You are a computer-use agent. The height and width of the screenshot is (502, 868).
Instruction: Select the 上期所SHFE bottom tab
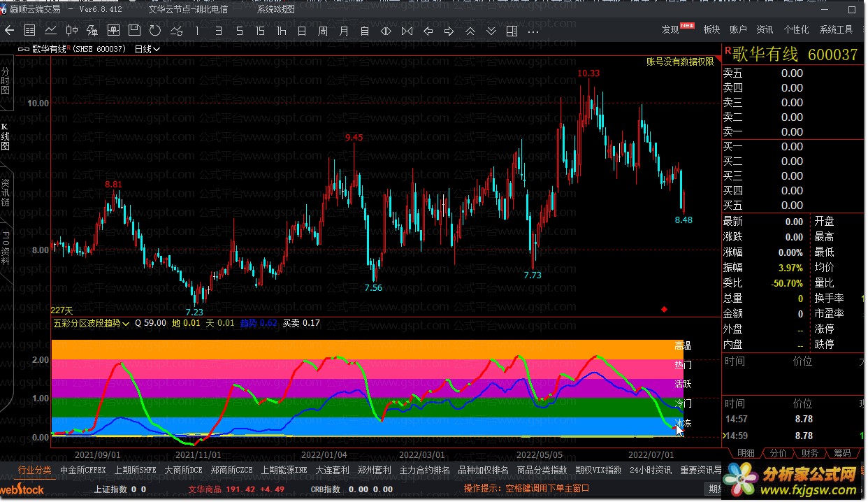(136, 470)
